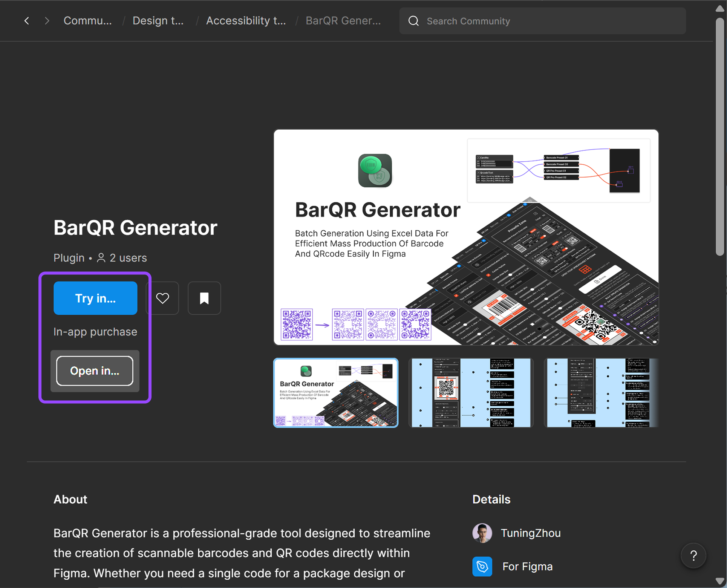Click the green BarQR plugin logo in the preview
This screenshot has height=588, width=727.
coord(375,170)
